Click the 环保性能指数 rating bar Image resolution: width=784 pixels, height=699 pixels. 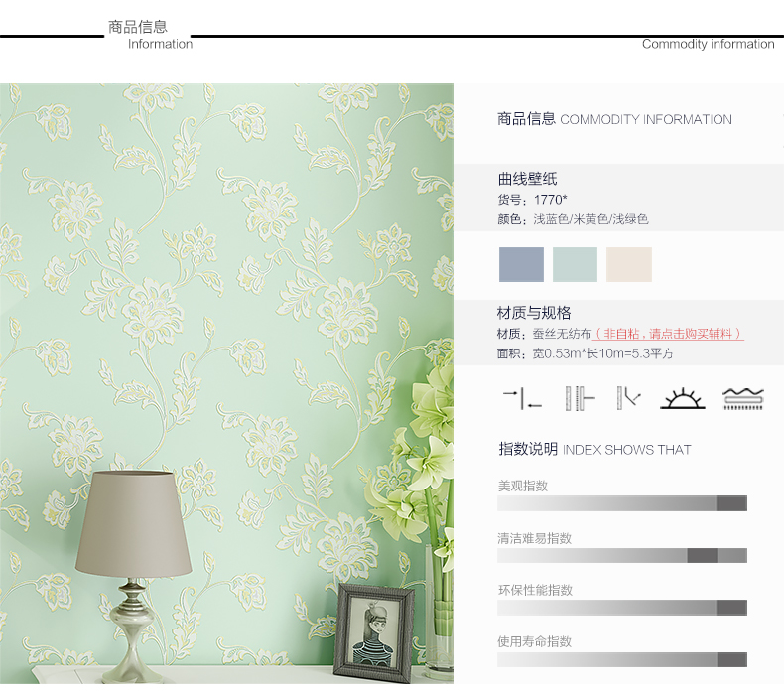(622, 608)
